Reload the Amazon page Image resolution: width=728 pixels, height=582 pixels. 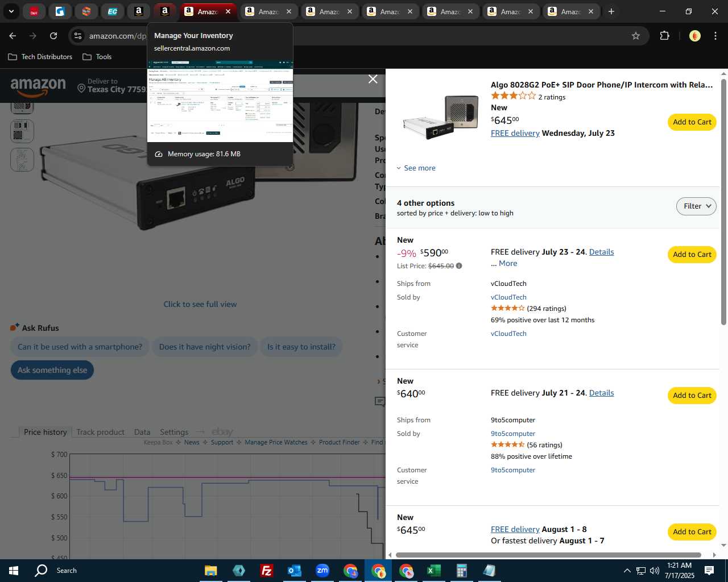53,36
